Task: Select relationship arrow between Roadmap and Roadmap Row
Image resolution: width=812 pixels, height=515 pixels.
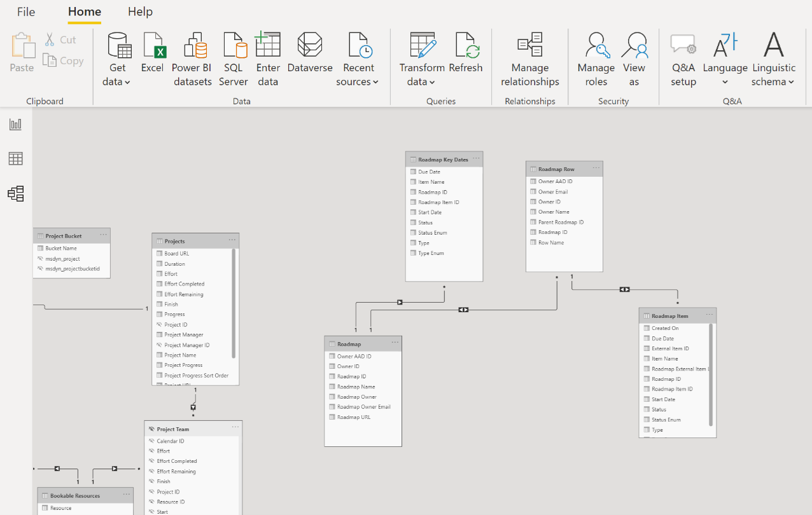Action: click(x=463, y=310)
